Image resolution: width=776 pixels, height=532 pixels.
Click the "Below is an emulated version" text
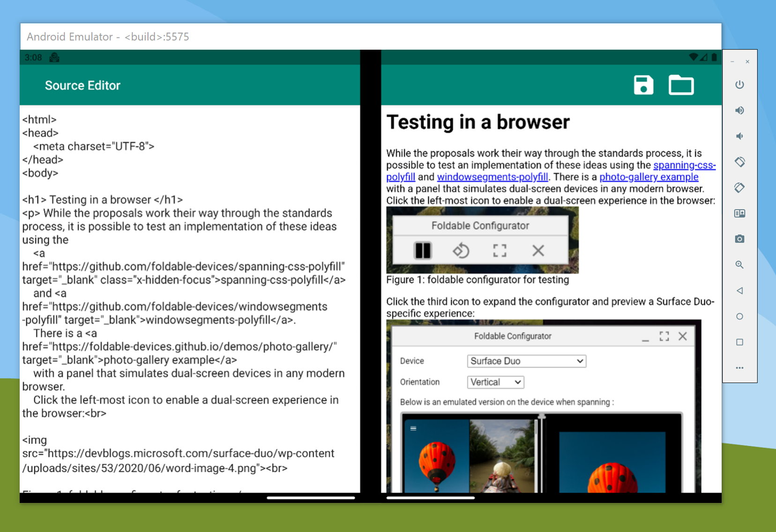507,402
